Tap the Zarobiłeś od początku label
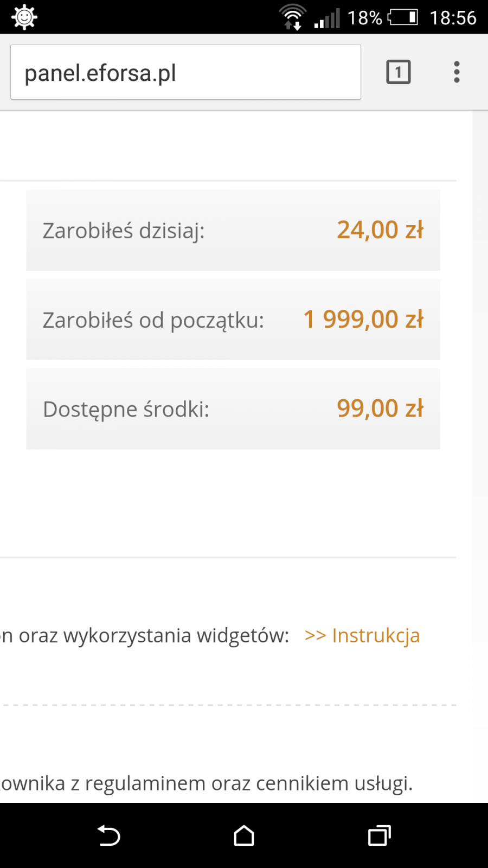The width and height of the screenshot is (488, 868). coord(153,320)
